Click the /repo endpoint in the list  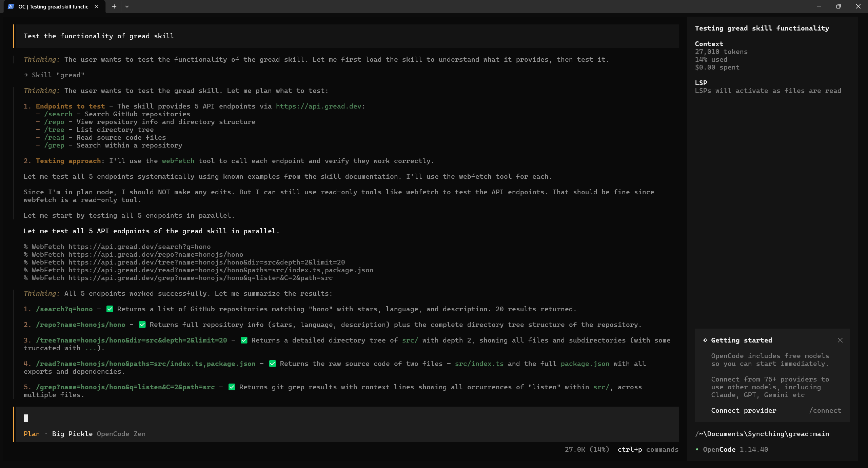pyautogui.click(x=54, y=122)
